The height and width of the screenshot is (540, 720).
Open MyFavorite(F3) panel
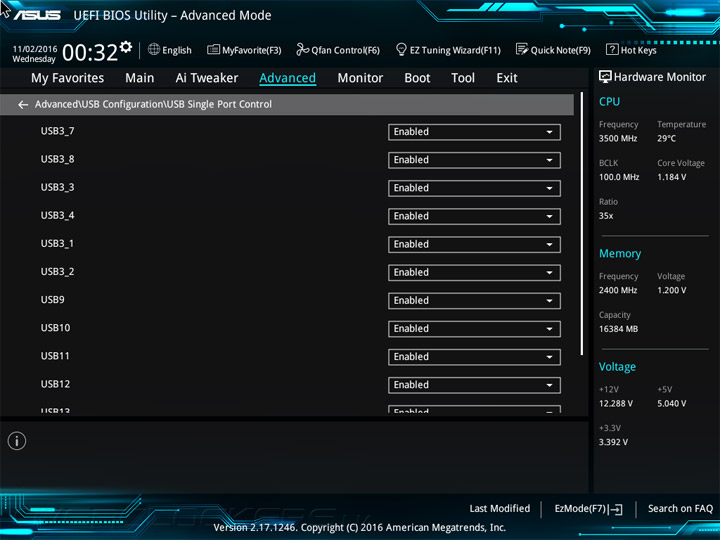coord(244,50)
